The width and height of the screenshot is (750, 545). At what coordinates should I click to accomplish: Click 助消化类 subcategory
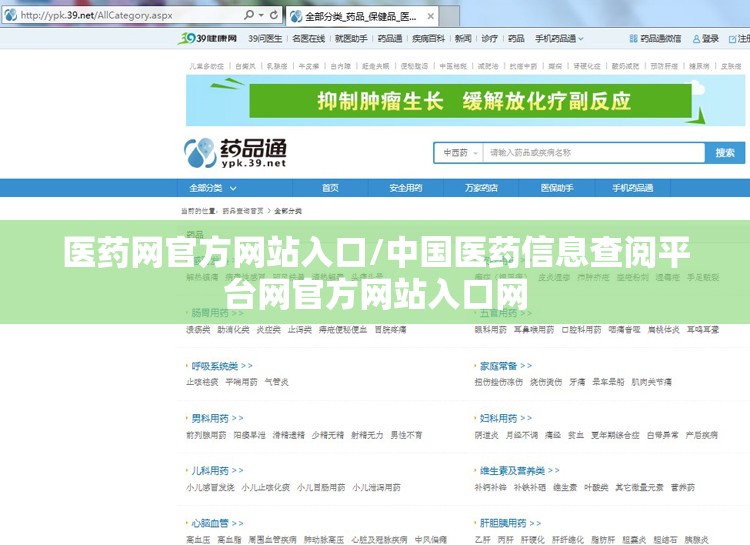[233, 330]
